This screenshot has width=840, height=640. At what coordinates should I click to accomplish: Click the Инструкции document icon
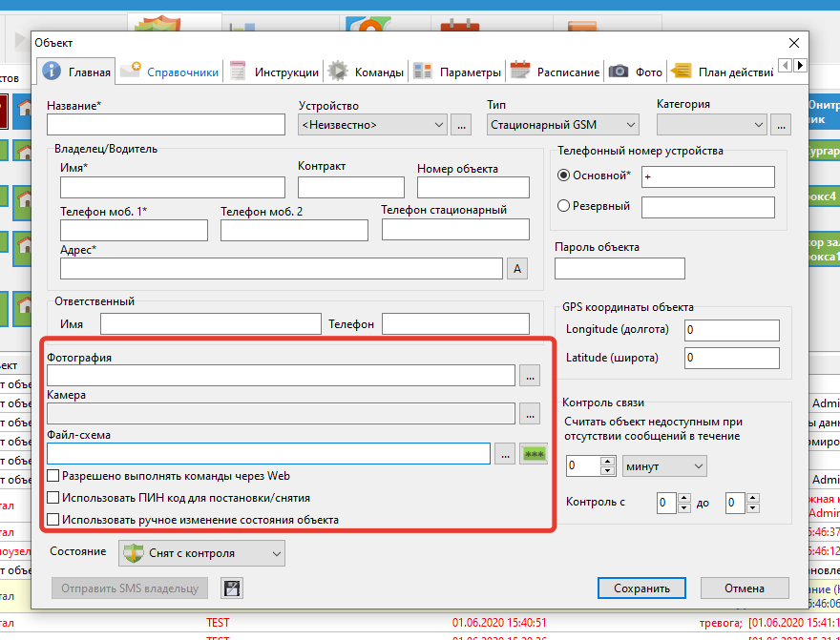pyautogui.click(x=238, y=72)
